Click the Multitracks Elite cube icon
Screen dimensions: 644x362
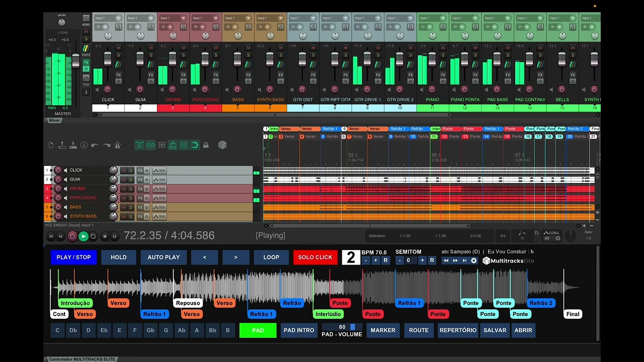coord(222,145)
